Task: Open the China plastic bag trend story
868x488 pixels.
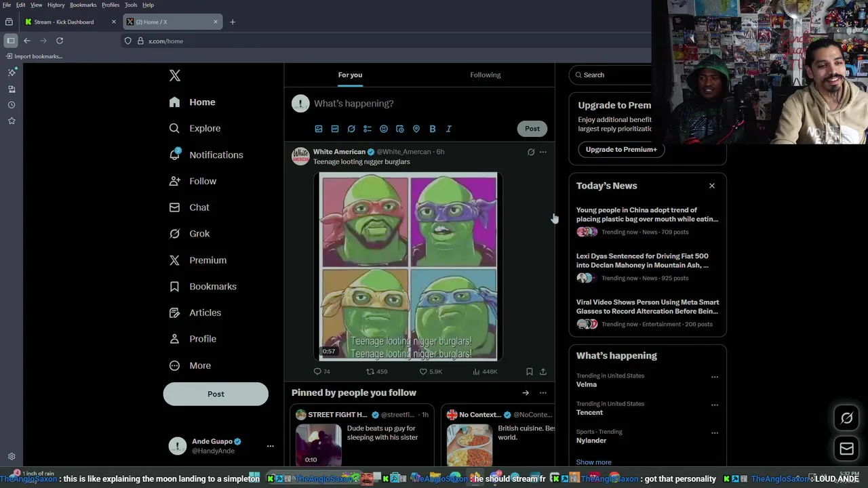Action: click(647, 214)
